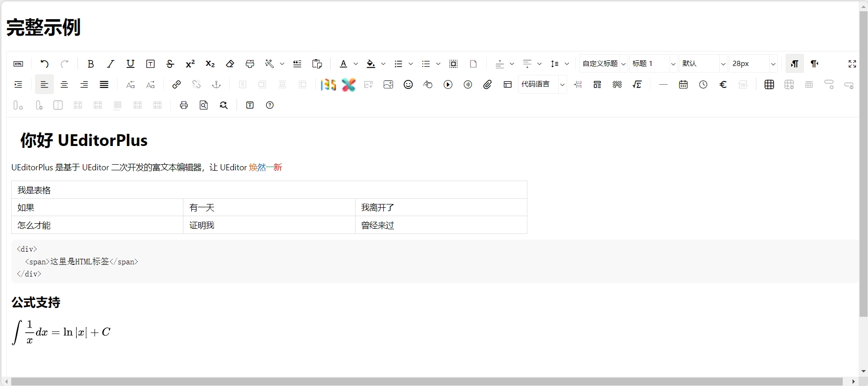This screenshot has width=868, height=386.
Task: Clear formatting with the eraser tool
Action: 230,64
